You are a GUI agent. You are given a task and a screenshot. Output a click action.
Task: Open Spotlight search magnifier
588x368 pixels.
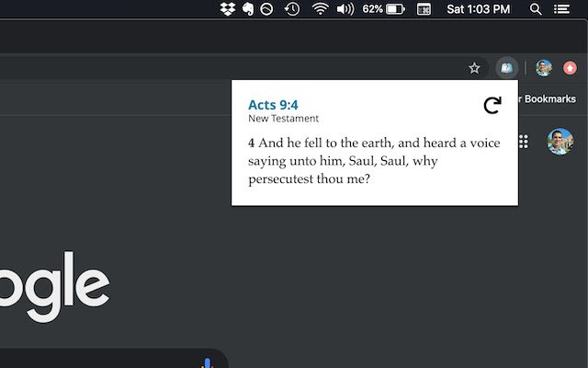click(x=536, y=9)
